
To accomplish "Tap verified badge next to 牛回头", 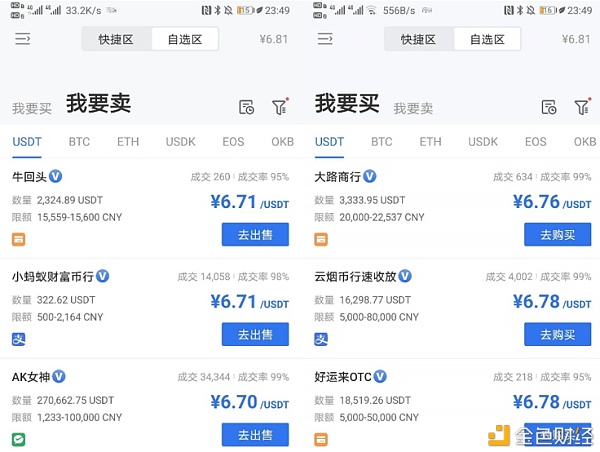I will pos(55,176).
